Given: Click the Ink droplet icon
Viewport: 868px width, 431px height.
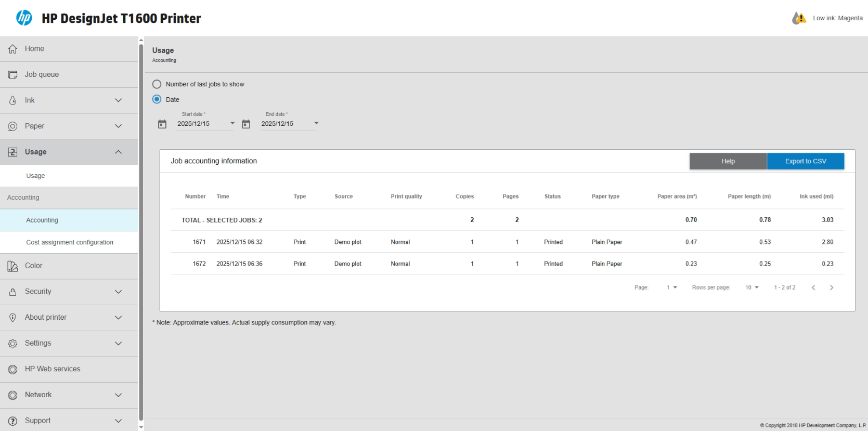Looking at the screenshot, I should (12, 100).
